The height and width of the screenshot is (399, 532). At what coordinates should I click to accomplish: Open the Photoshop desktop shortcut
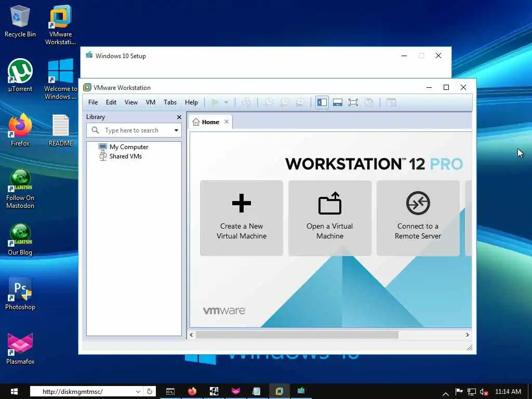pyautogui.click(x=20, y=294)
